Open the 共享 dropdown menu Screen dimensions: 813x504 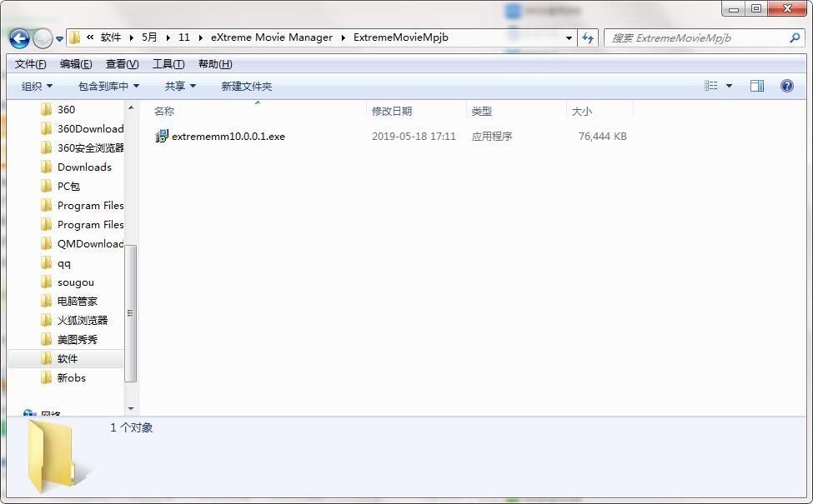[180, 86]
